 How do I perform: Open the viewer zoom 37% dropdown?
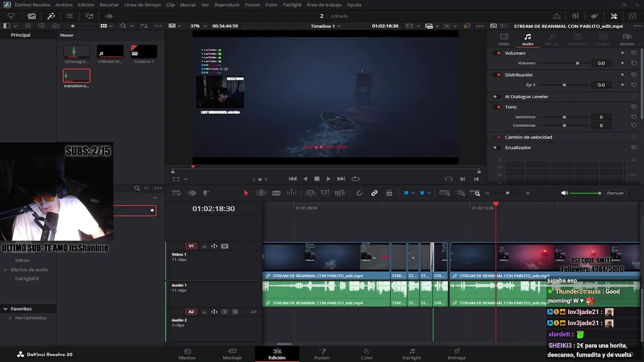point(199,26)
